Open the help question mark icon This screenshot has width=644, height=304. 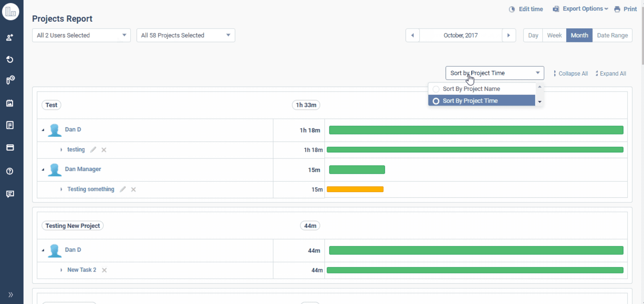10,171
